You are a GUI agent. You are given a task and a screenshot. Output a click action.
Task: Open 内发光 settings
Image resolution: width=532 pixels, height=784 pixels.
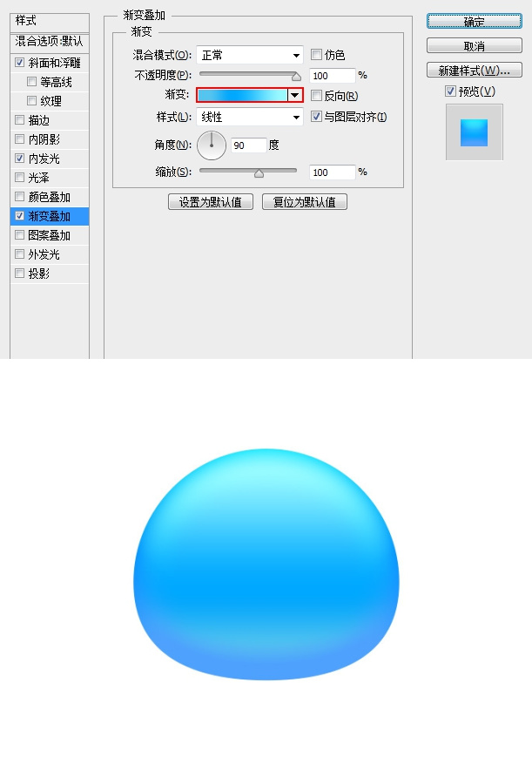tap(44, 159)
